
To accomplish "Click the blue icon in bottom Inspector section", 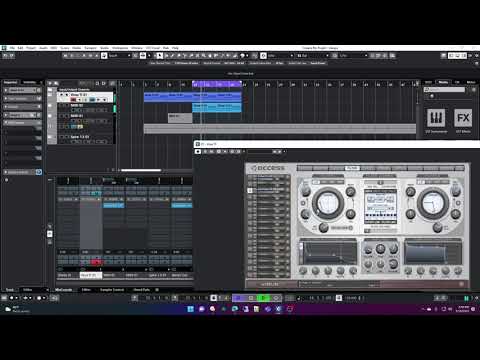I will coord(39,172).
